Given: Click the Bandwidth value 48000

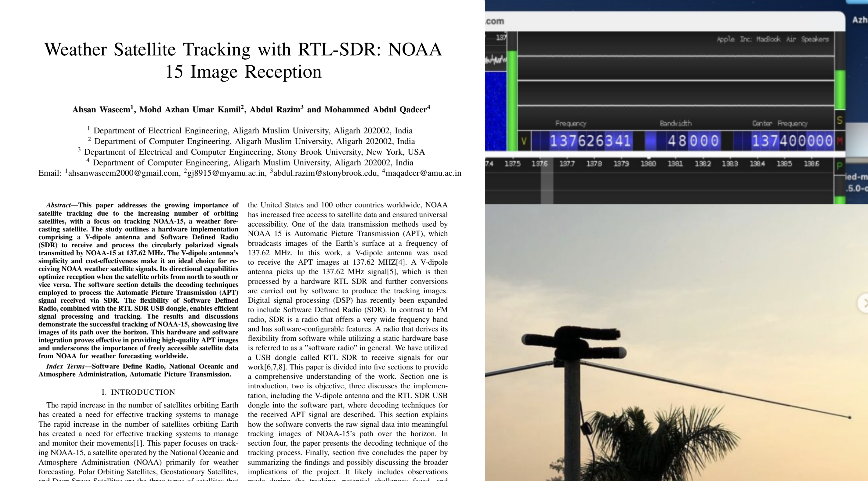Looking at the screenshot, I should click(693, 141).
